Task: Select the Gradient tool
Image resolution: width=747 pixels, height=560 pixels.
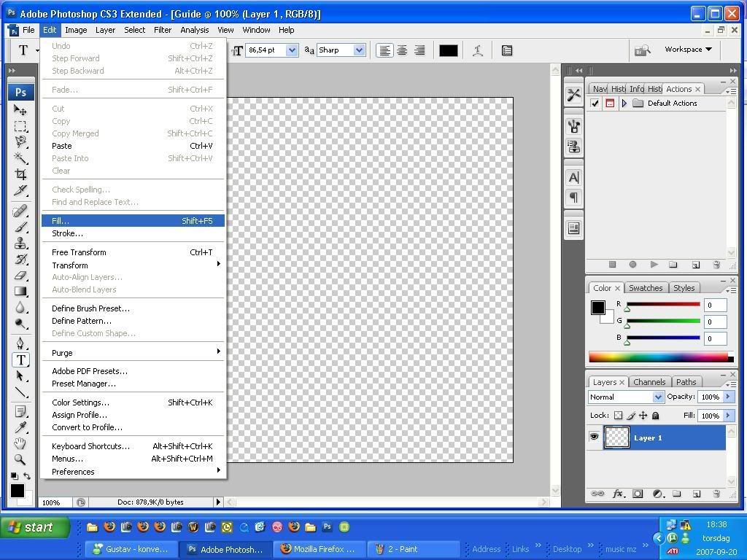Action: click(20, 292)
